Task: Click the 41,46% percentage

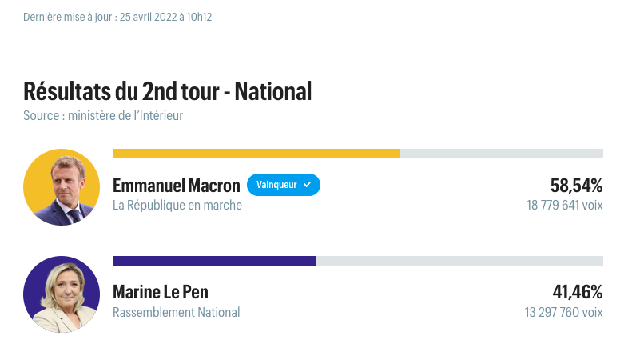Action: click(578, 292)
